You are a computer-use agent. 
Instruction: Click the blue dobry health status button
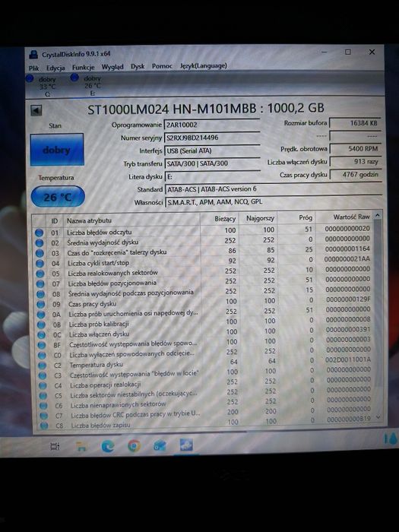point(57,150)
